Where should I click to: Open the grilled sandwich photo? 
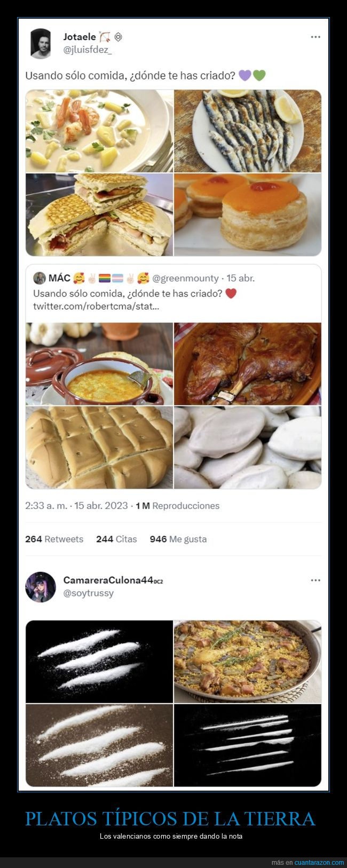tap(99, 214)
